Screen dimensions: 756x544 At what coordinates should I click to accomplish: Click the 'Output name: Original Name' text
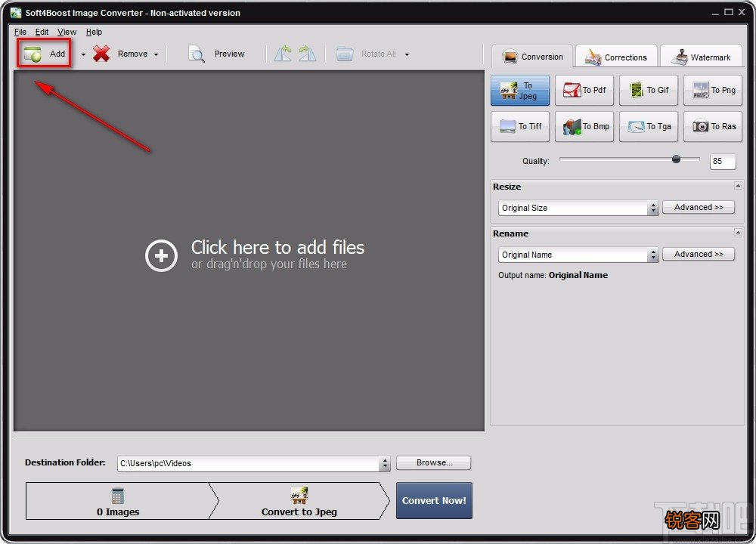click(x=553, y=275)
